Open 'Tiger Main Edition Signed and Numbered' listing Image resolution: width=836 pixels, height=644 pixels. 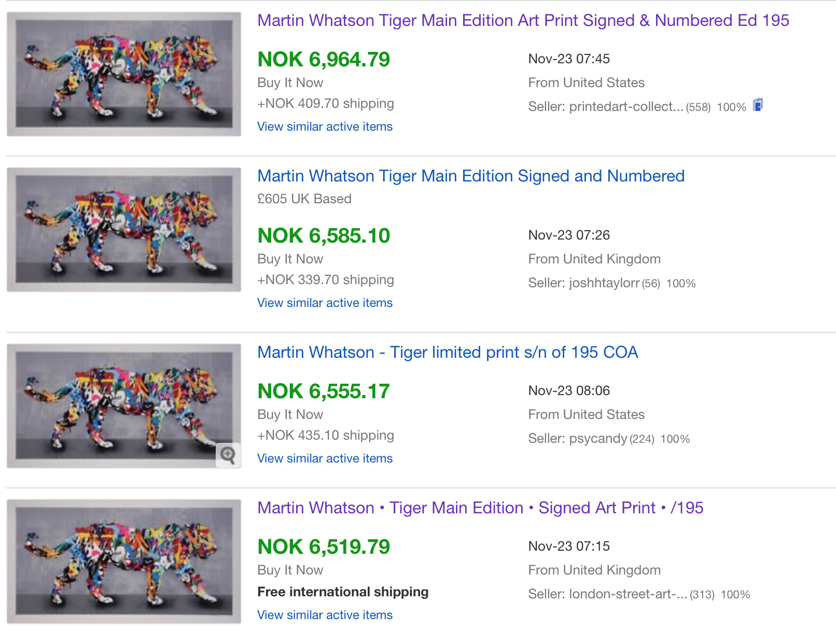pyautogui.click(x=470, y=176)
